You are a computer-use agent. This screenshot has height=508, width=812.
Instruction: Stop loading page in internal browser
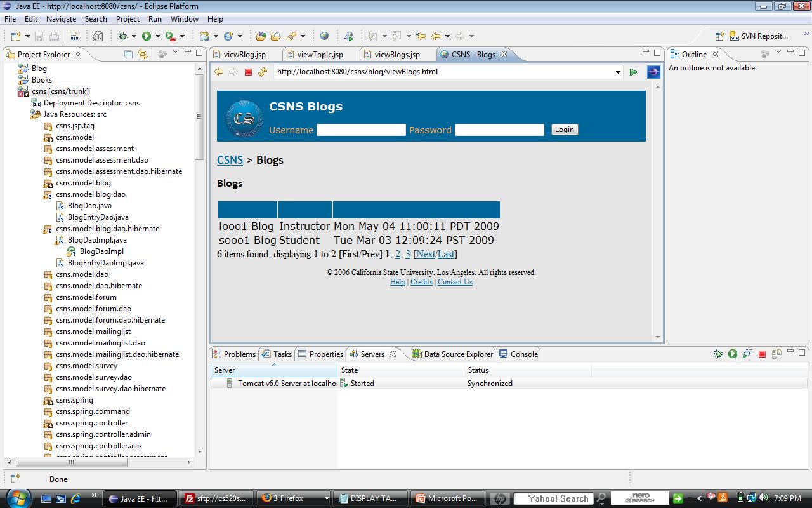tap(248, 72)
